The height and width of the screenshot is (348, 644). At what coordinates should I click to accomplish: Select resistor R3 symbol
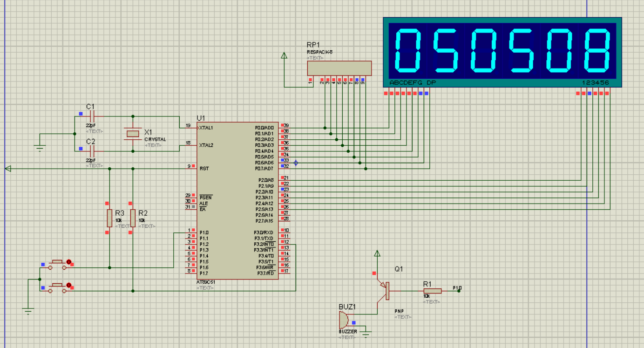[x=109, y=218]
